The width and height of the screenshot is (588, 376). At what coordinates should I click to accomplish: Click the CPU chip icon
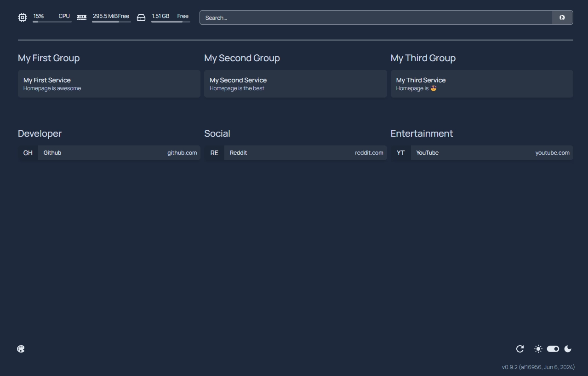coord(22,17)
